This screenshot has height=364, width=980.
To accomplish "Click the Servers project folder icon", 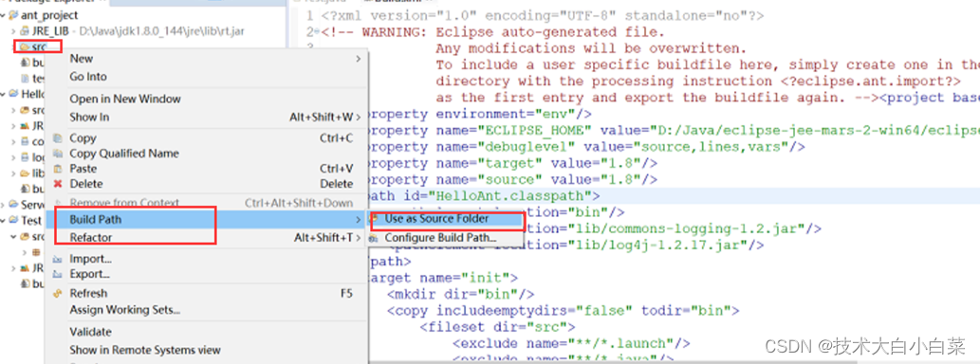I will point(13,204).
